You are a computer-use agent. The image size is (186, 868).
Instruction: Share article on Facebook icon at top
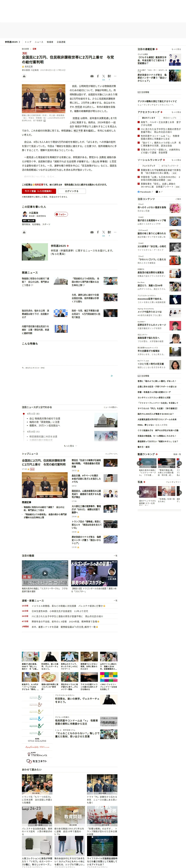pos(98,76)
